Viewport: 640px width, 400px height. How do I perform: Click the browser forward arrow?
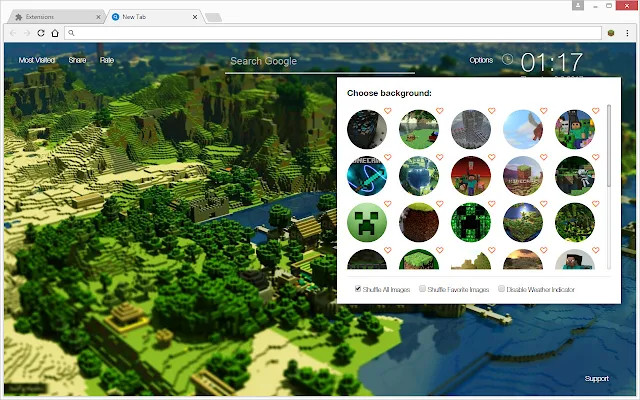point(27,33)
